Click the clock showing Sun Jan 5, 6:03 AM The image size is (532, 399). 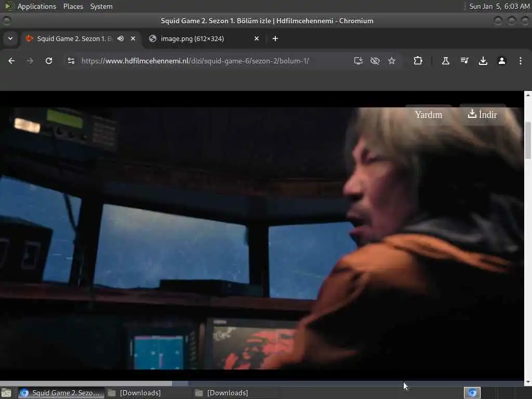point(499,6)
